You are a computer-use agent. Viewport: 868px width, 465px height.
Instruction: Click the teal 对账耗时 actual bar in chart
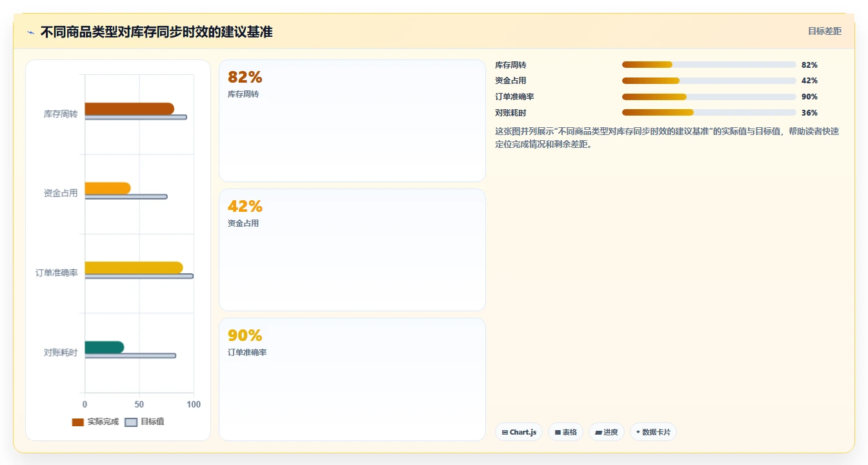(104, 347)
